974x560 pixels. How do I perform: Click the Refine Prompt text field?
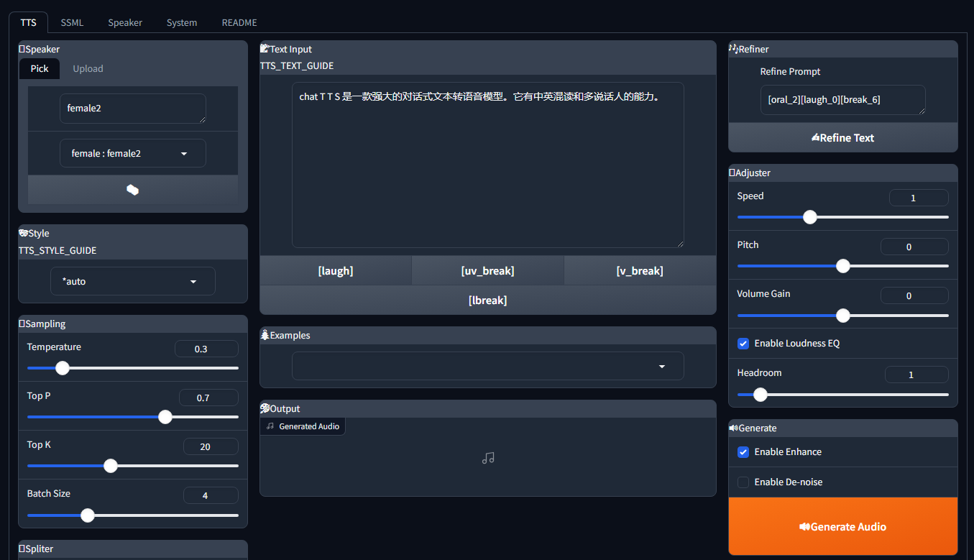pyautogui.click(x=842, y=100)
